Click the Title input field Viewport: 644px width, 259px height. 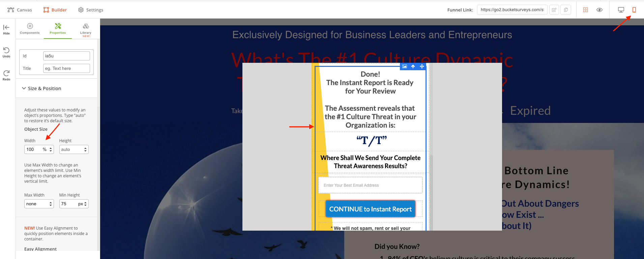click(x=66, y=68)
